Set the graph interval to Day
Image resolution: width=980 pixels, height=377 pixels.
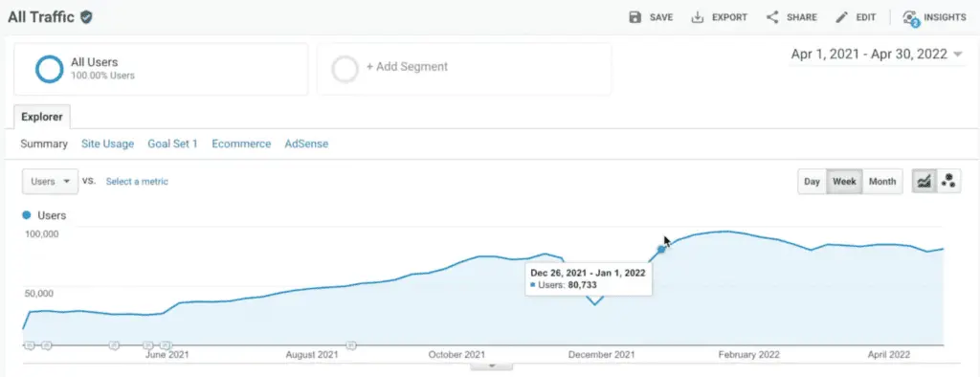tap(812, 182)
